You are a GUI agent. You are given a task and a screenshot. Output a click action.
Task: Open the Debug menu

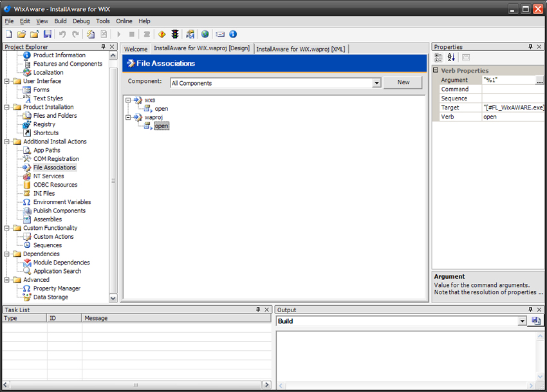click(81, 21)
